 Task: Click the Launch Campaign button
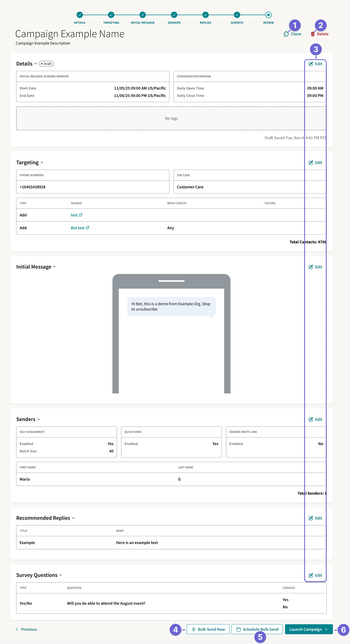point(308,629)
